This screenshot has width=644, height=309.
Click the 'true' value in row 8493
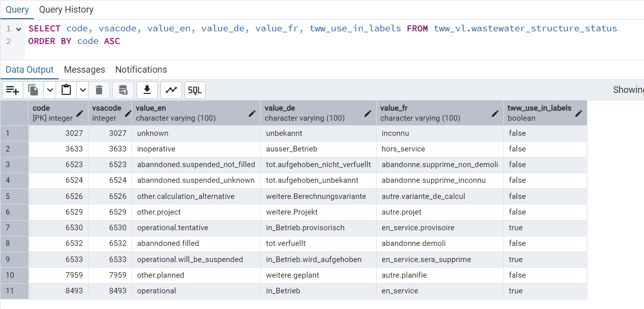[545, 291]
